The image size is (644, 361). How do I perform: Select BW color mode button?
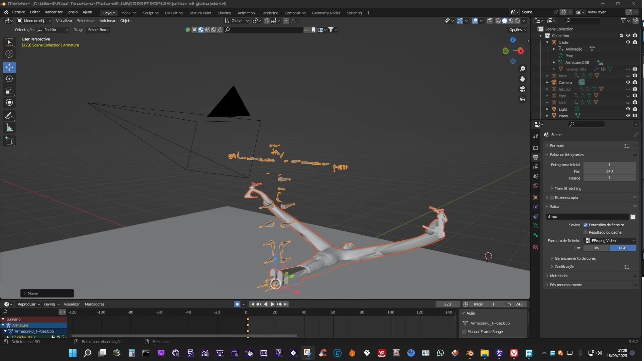[x=596, y=248]
